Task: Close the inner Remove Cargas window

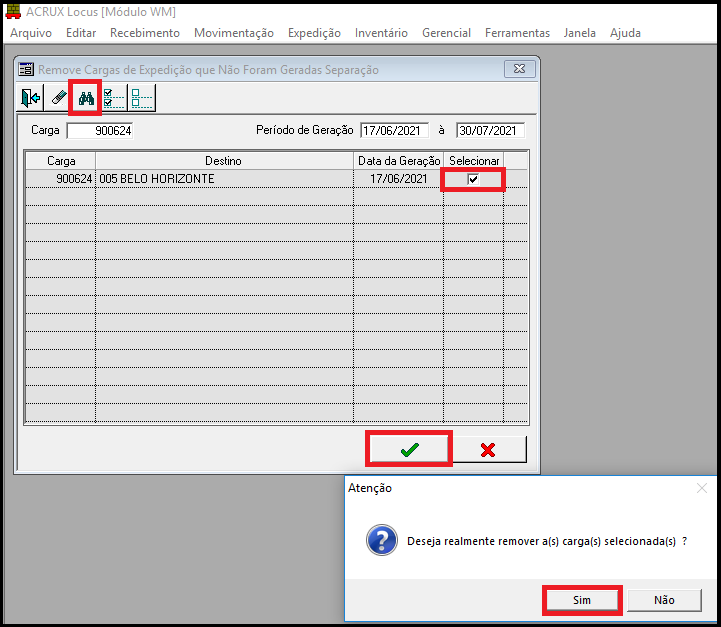Action: [518, 69]
